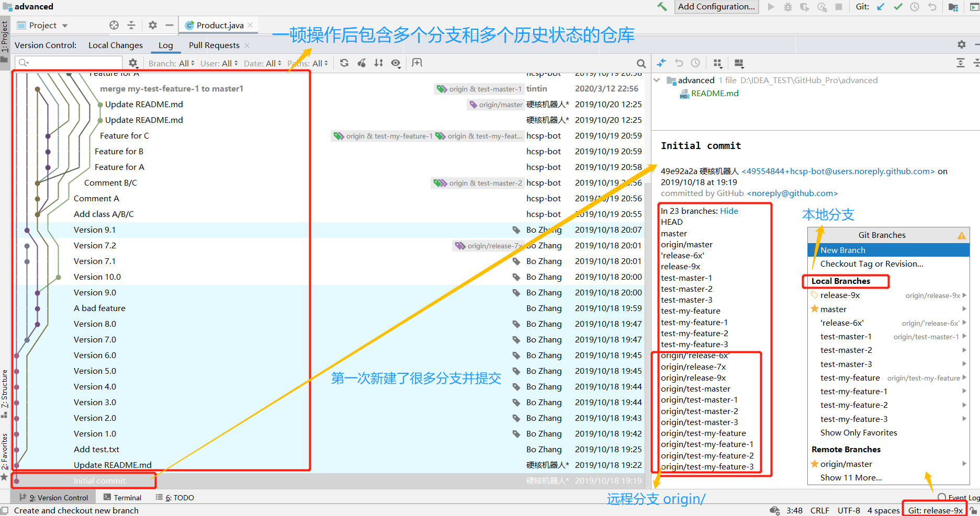The height and width of the screenshot is (516, 980).
Task: Click the Git Commit green checkmark
Action: [x=898, y=7]
